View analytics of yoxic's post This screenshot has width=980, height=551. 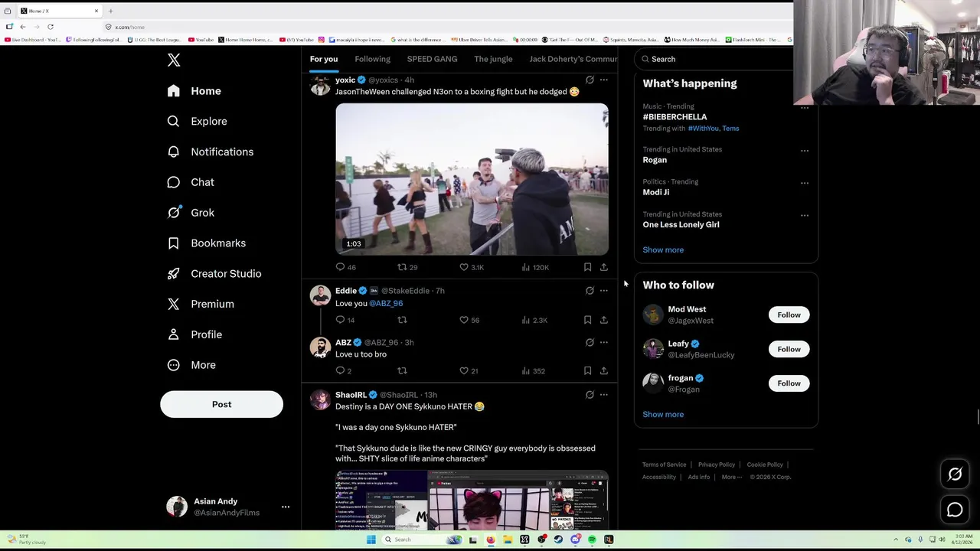click(534, 267)
